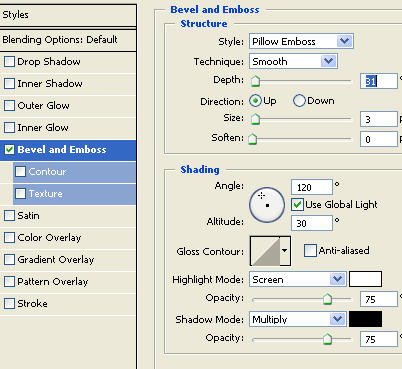Screen dimensions: 402x369
Task: Open the Styles list header
Action: [x=68, y=15]
